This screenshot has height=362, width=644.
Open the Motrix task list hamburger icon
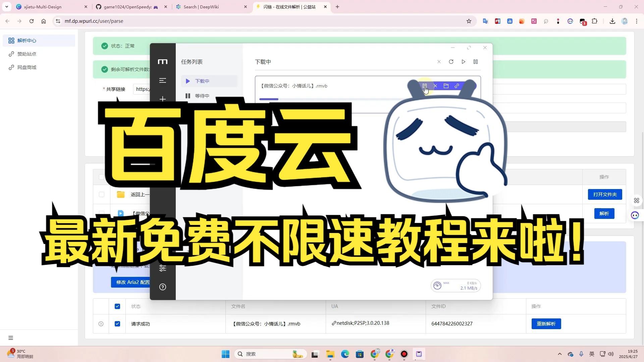click(x=163, y=80)
